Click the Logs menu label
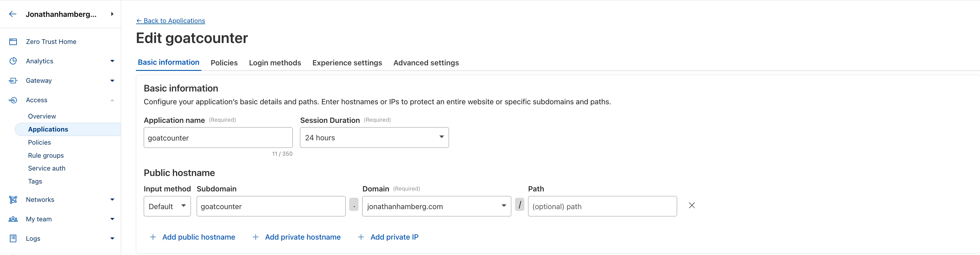Viewport: 980px width, 255px height. coord(33,239)
